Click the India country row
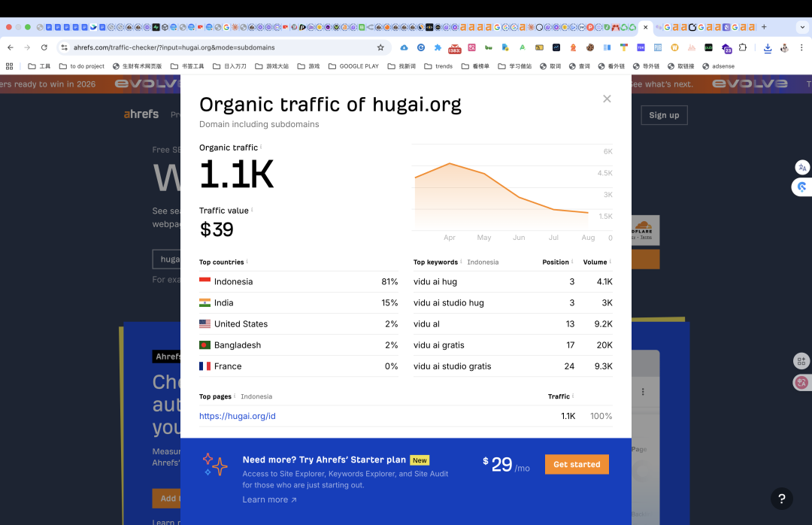The width and height of the screenshot is (812, 525). click(298, 302)
